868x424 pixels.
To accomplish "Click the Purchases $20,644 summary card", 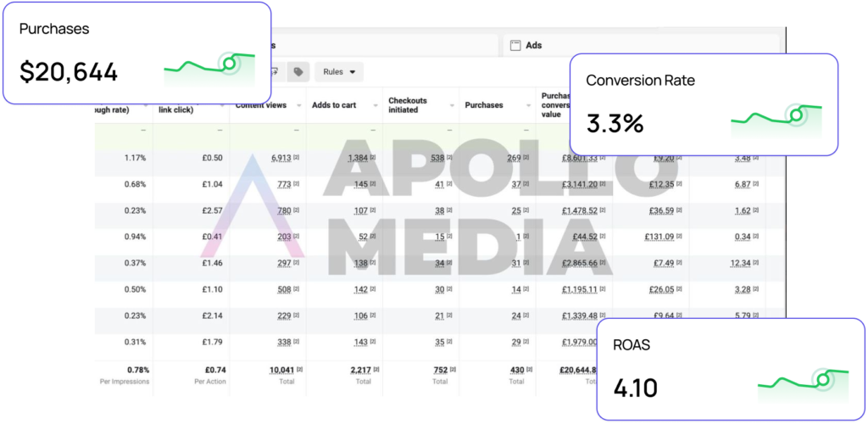I will point(136,53).
